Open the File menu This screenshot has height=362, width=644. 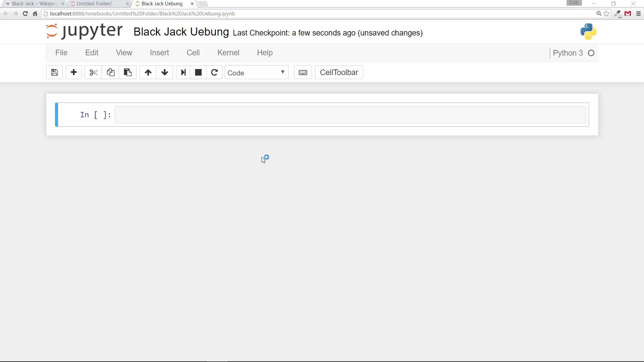(61, 53)
